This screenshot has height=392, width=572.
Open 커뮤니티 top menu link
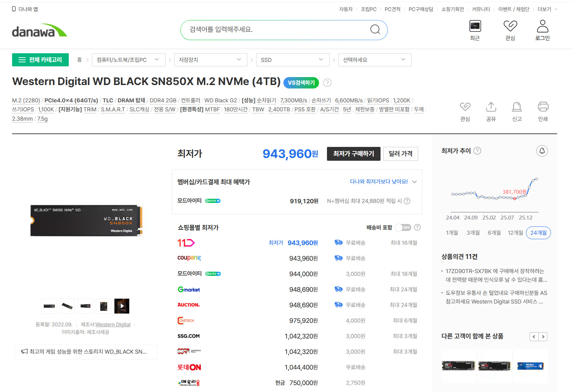(x=481, y=9)
